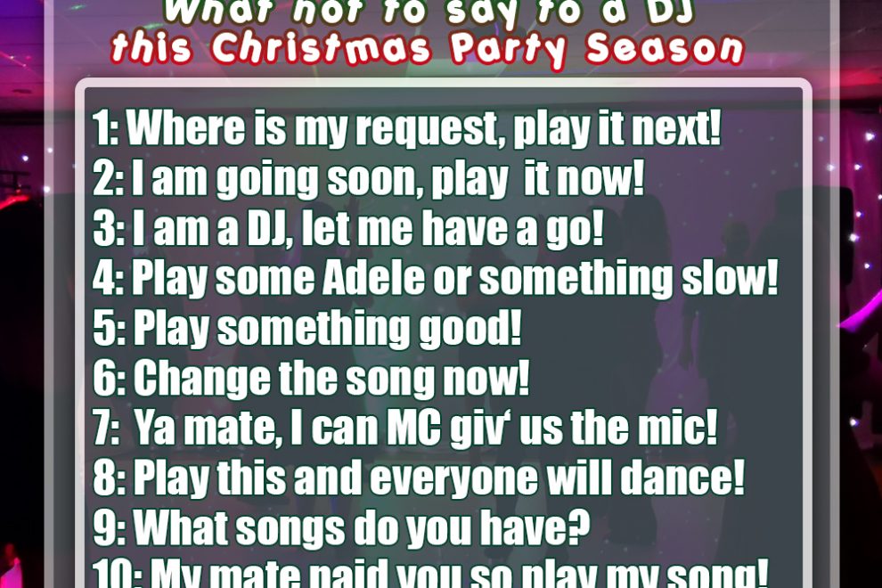882x588 pixels.
Task: Click 'play it next!' in line 1
Action: coord(617,129)
